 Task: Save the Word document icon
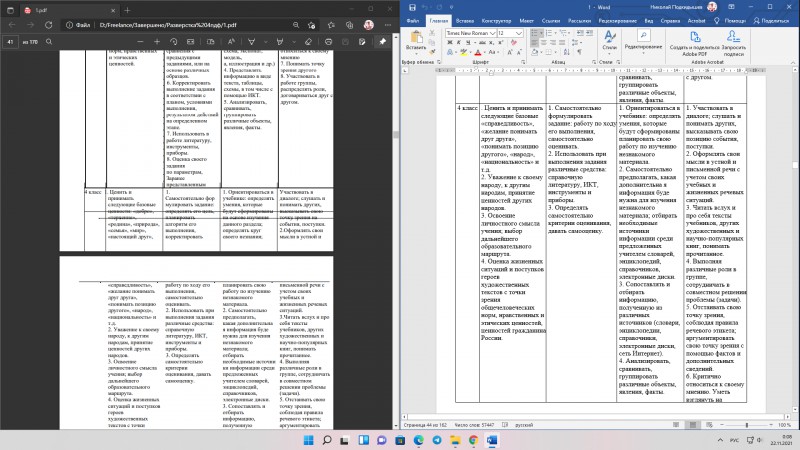click(412, 7)
